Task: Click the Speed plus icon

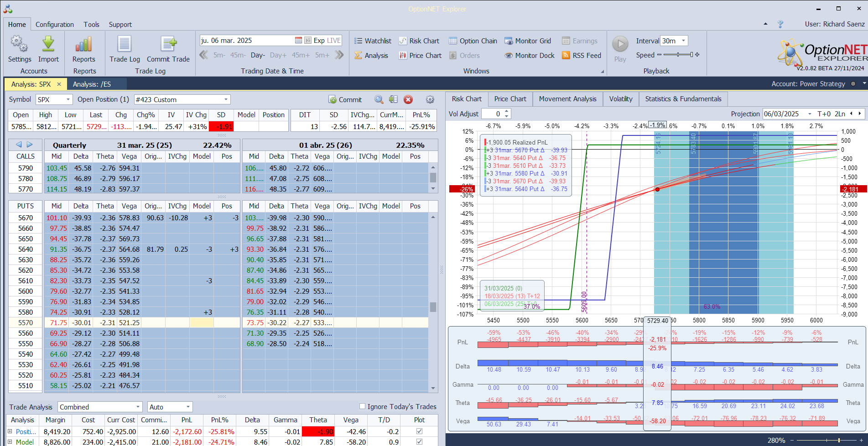Action: [697, 55]
